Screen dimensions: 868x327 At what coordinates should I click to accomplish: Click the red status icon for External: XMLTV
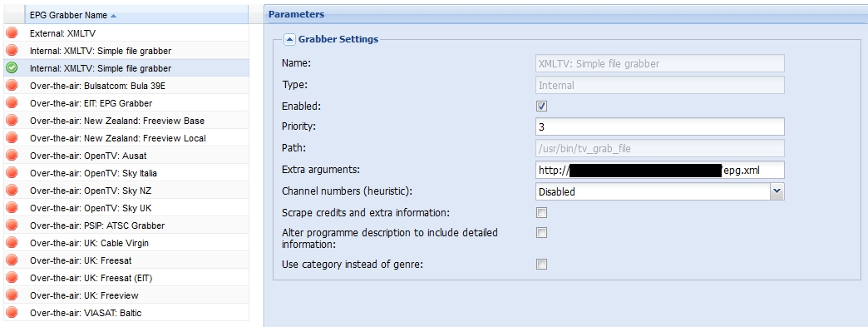(12, 33)
